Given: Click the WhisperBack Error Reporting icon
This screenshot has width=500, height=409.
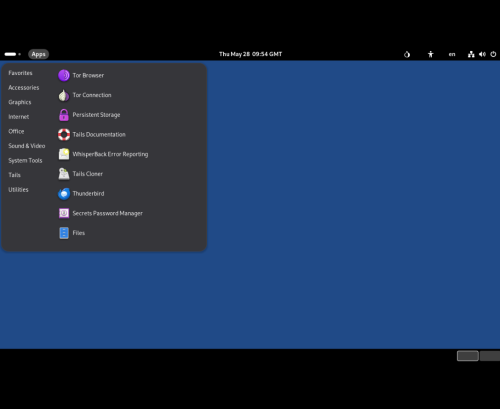Looking at the screenshot, I should (64, 154).
